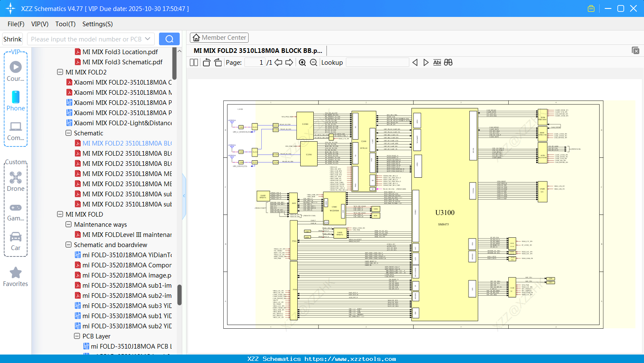Click the zoom out magnifier icon
This screenshot has width=644, height=363.
pos(313,63)
